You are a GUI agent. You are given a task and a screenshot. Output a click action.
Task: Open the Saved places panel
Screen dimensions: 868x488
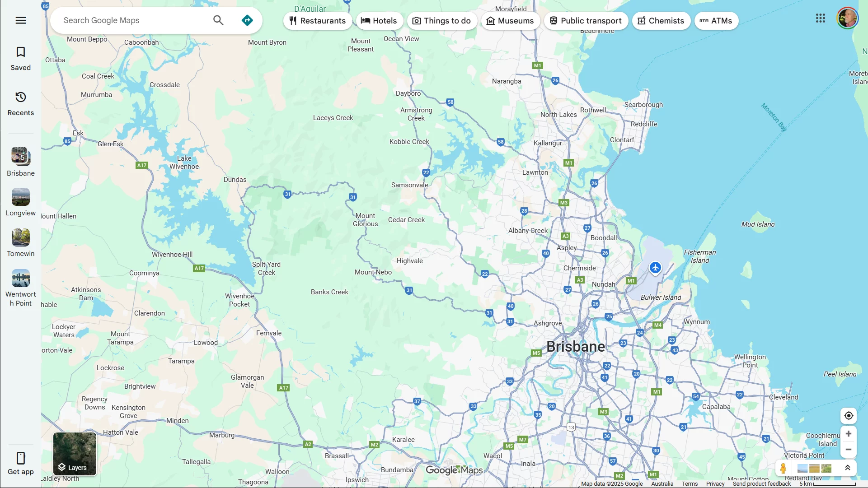(21, 59)
